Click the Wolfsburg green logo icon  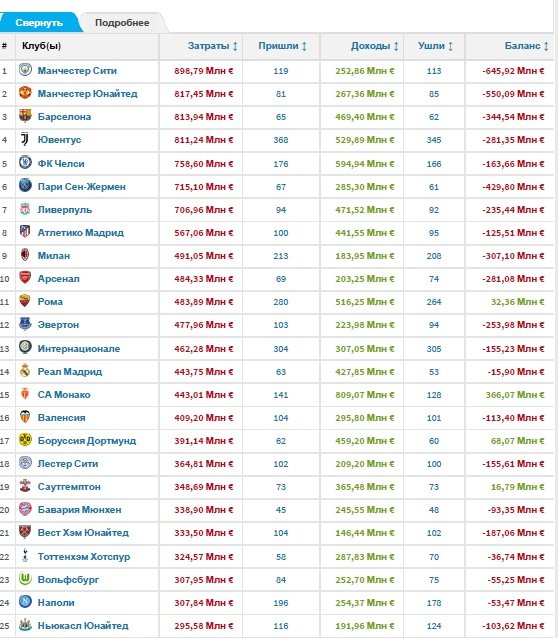(25, 579)
